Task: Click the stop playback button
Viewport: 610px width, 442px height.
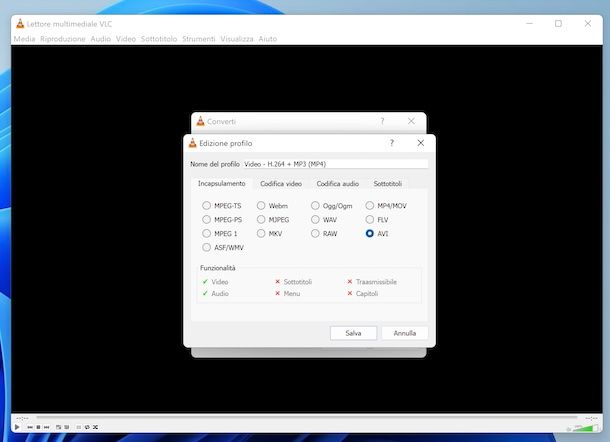Action: tap(38, 427)
